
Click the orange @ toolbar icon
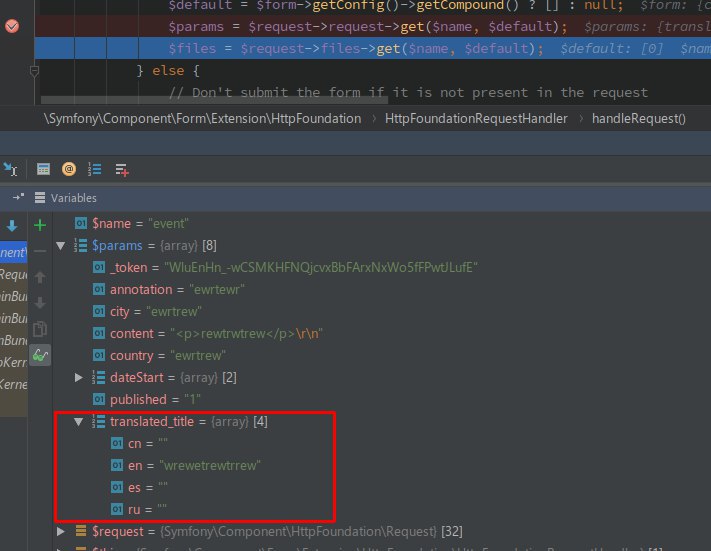point(69,169)
